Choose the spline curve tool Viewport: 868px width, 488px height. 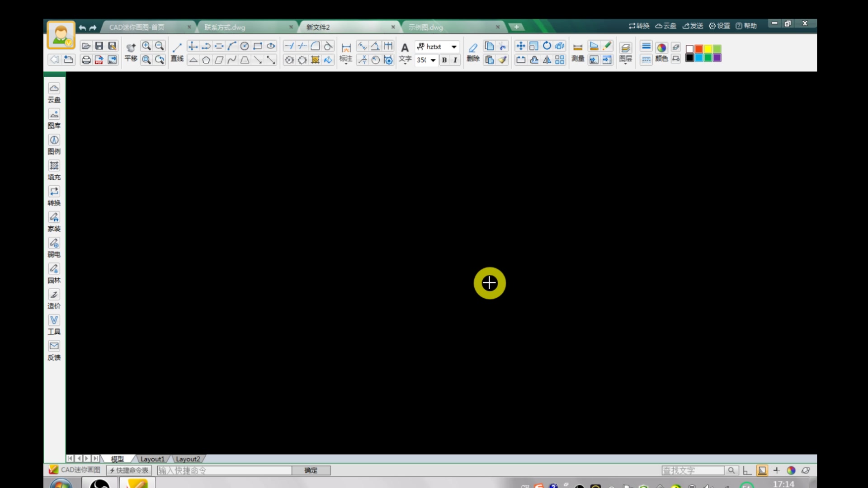point(232,60)
